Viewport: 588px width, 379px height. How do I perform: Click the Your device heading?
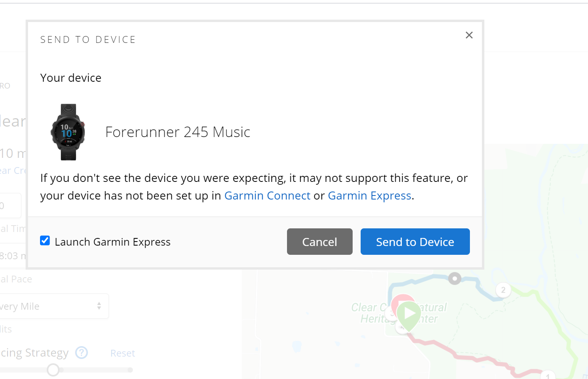pos(71,78)
